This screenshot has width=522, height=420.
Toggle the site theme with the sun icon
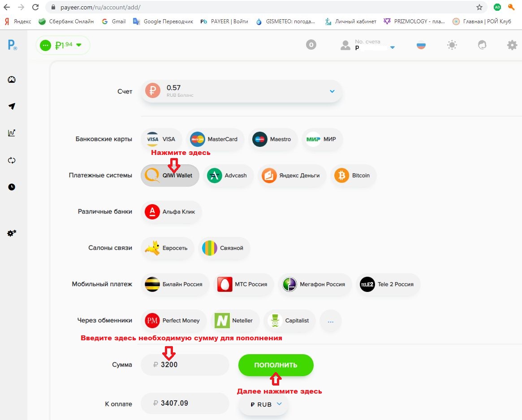[x=452, y=45]
